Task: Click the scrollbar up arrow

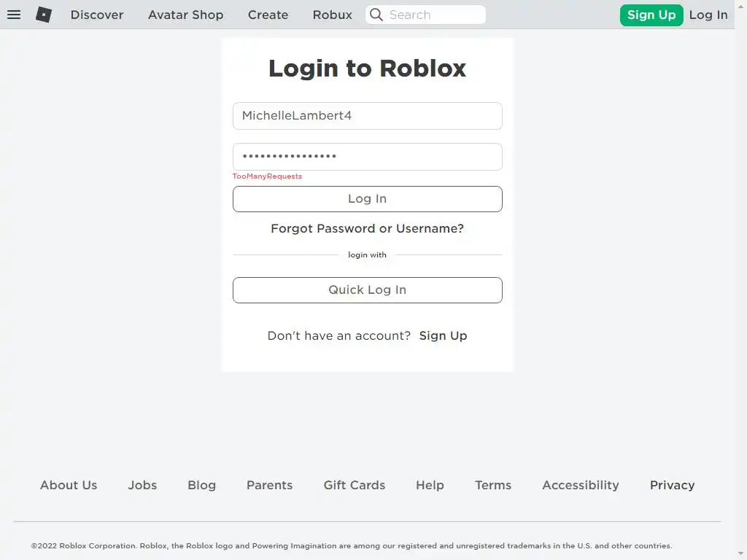Action: click(741, 6)
